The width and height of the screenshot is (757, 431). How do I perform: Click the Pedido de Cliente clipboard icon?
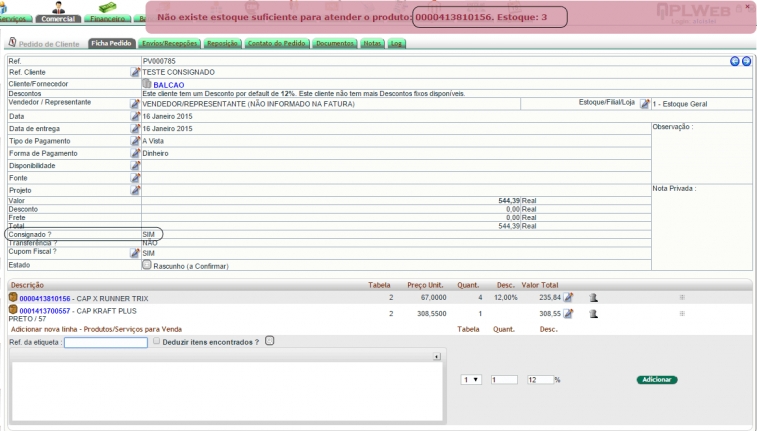coord(13,42)
